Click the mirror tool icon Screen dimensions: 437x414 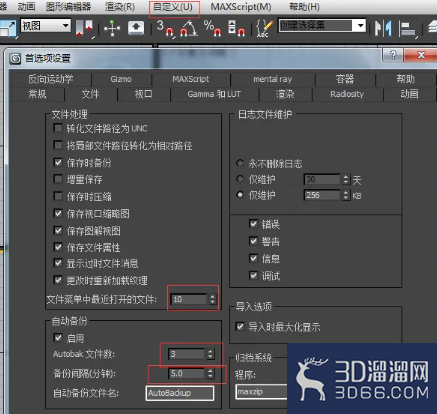(383, 28)
